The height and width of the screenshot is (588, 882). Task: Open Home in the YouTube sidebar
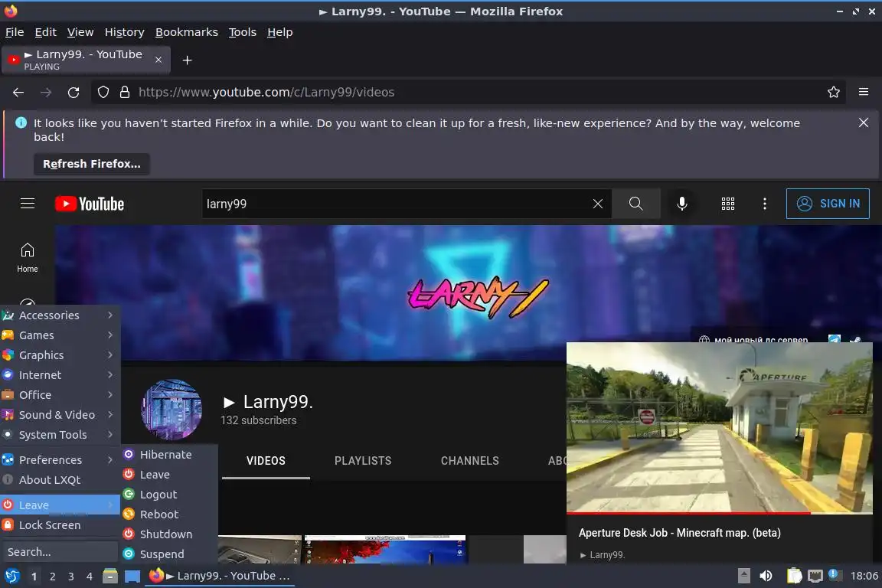pos(27,258)
